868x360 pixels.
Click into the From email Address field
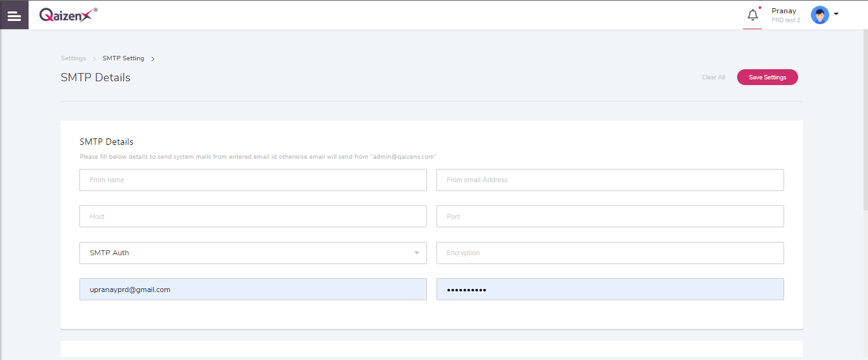[610, 180]
